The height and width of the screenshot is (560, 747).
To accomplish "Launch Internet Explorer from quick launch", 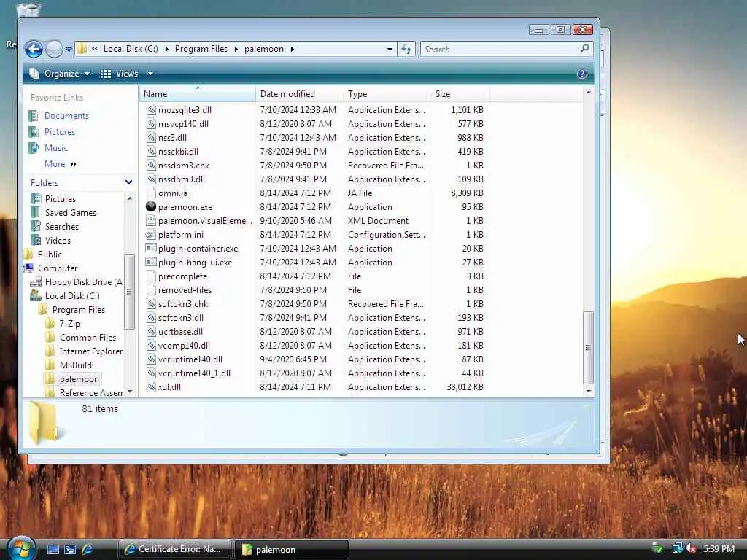I will pyautogui.click(x=88, y=549).
